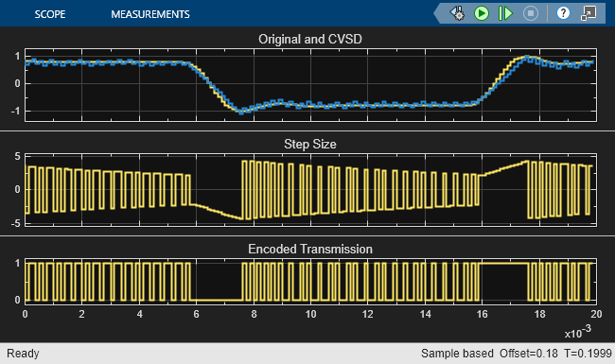Collapse the quick-access toolbar's pointed left edge
The height and width of the screenshot is (364, 615).
pos(438,14)
